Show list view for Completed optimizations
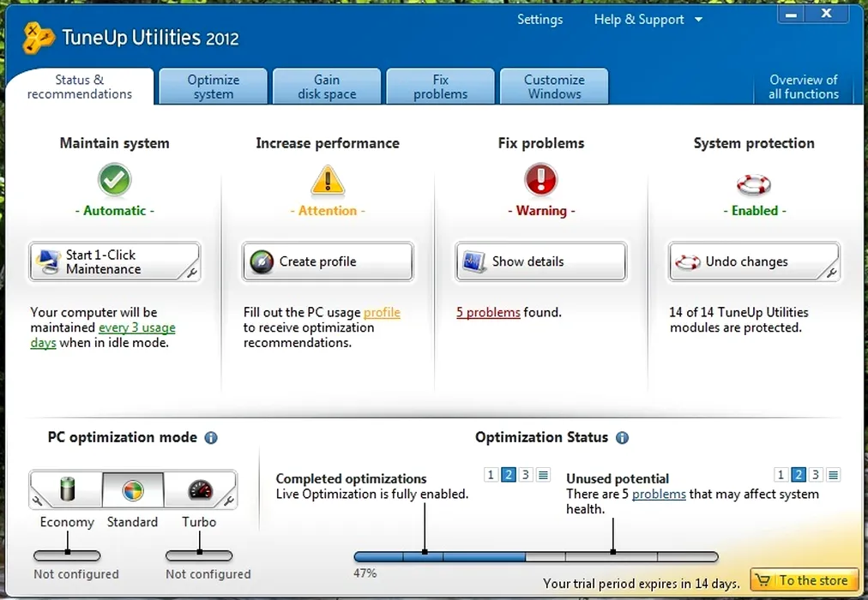 [x=543, y=475]
